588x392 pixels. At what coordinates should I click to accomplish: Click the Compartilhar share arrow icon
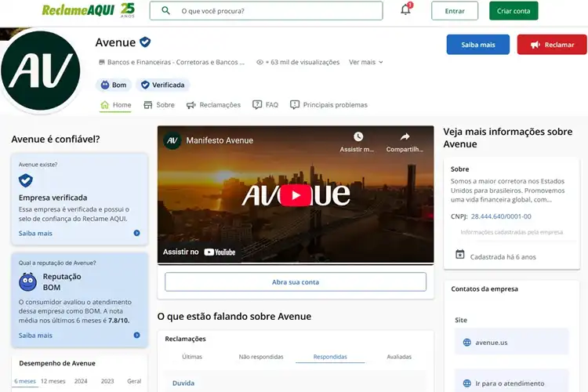(x=405, y=136)
